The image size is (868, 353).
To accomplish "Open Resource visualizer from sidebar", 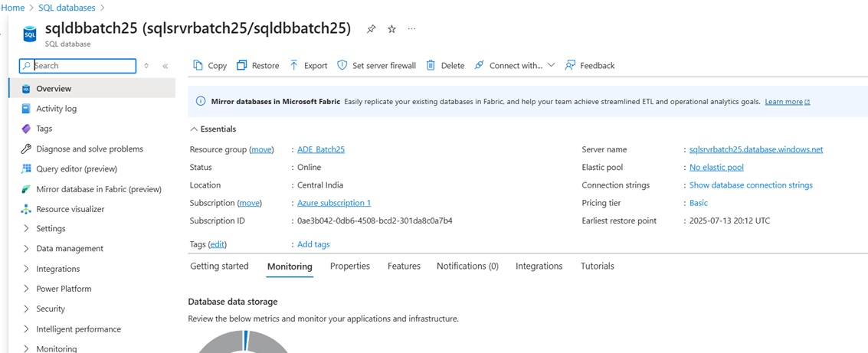I will 70,209.
